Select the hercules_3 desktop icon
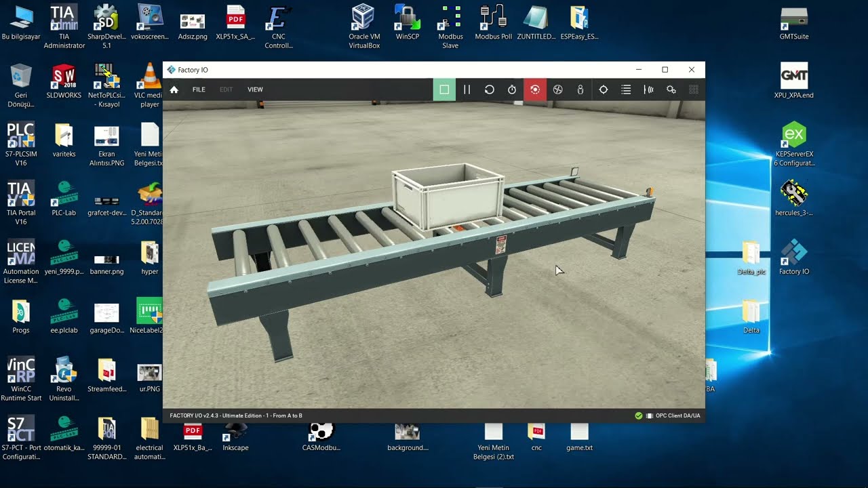868x488 pixels. [x=794, y=199]
